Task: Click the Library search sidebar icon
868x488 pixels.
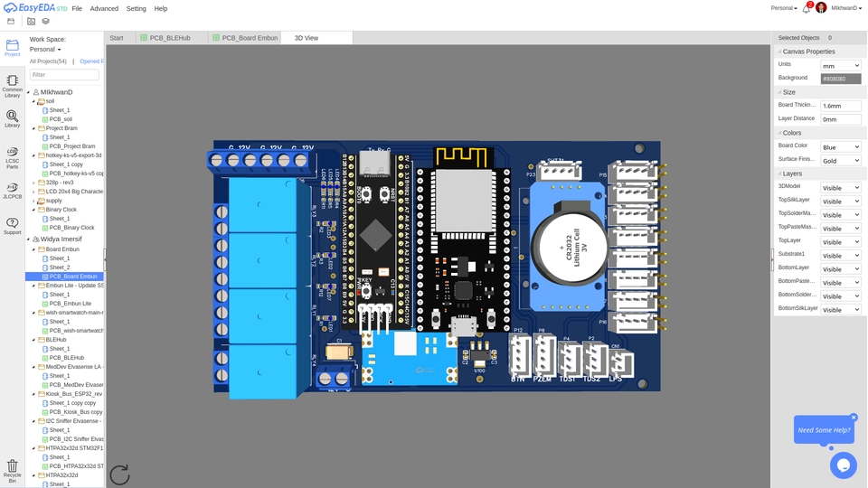Action: 12,119
